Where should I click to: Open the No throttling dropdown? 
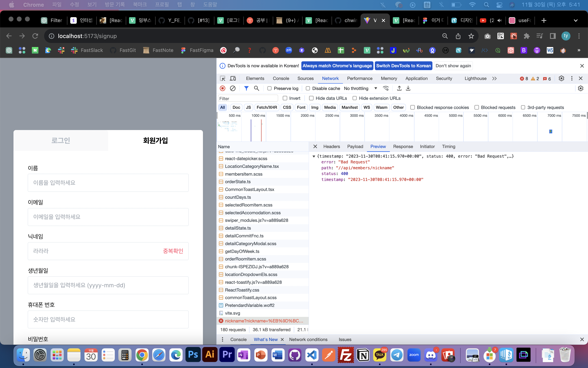pyautogui.click(x=361, y=88)
